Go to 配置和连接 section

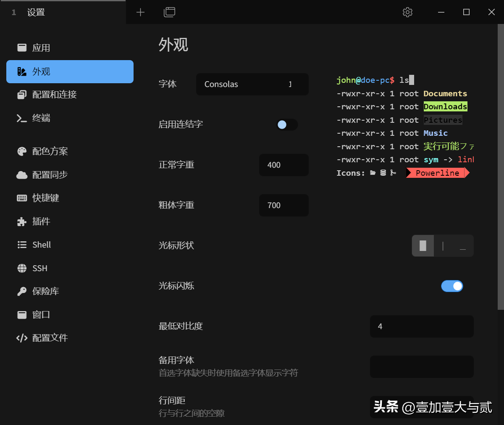tap(70, 95)
